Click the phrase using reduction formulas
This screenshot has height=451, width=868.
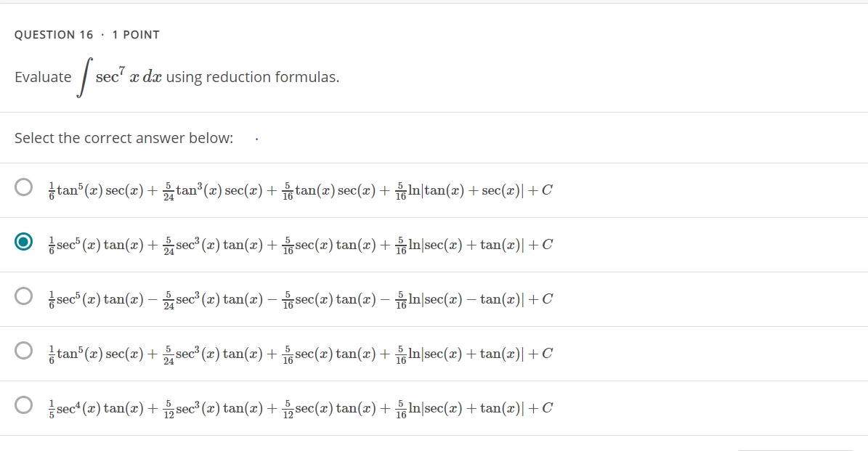(253, 77)
